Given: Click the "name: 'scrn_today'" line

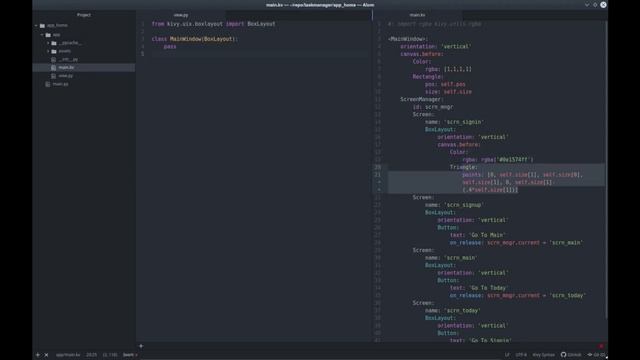Looking at the screenshot, I should click(453, 311).
